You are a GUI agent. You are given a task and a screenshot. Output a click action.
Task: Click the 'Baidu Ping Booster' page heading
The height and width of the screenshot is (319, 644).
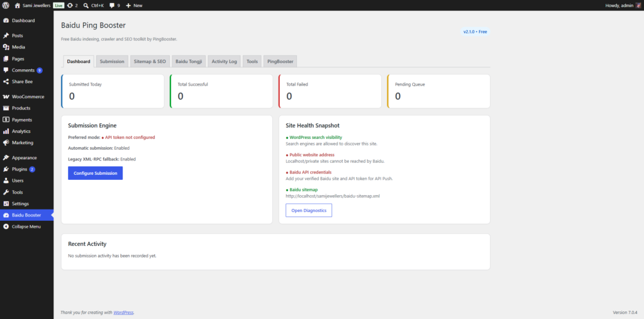click(x=93, y=25)
